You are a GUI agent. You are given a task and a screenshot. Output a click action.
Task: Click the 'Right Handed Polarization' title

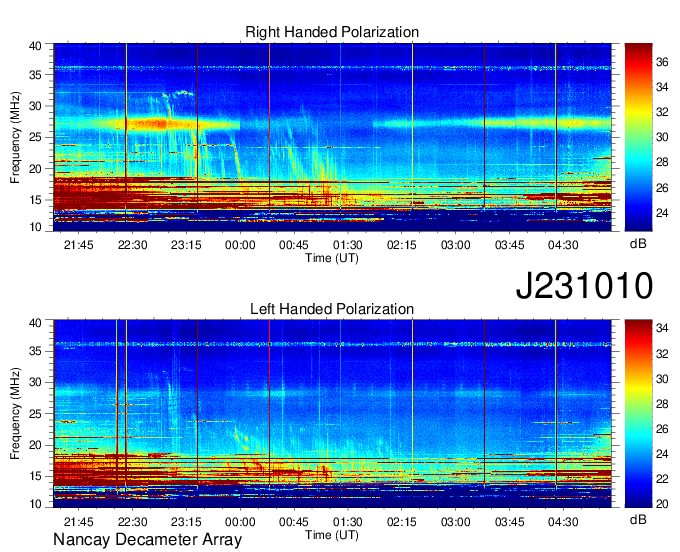point(332,32)
